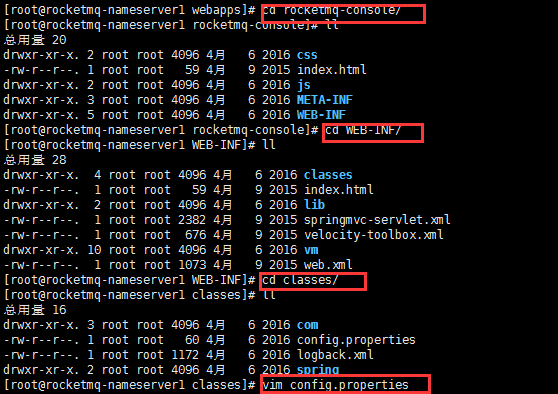Click the 'web.xml' file name

(x=328, y=265)
